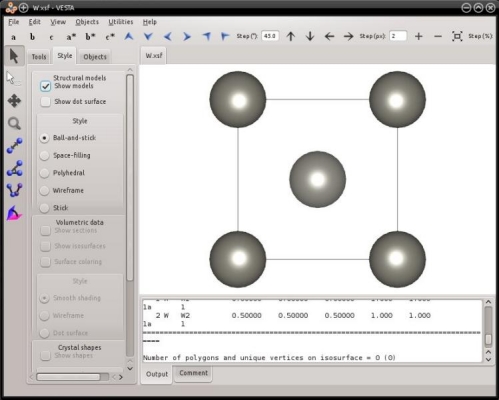View along the b axis
This screenshot has height=400, width=499.
point(32,37)
